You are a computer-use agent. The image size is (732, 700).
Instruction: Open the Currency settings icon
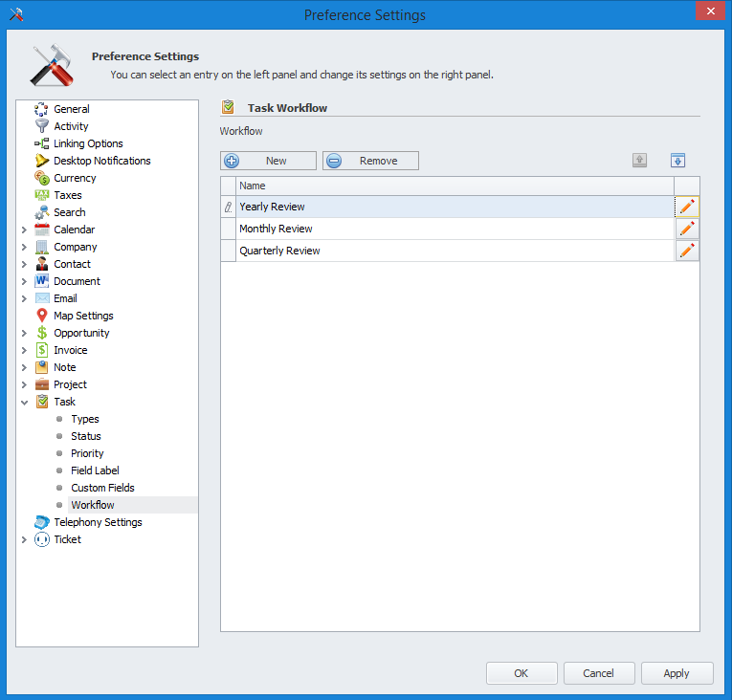(42, 178)
